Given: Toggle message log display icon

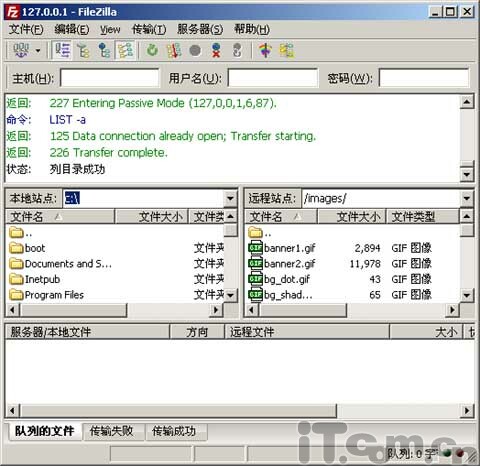Looking at the screenshot, I should 62,51.
